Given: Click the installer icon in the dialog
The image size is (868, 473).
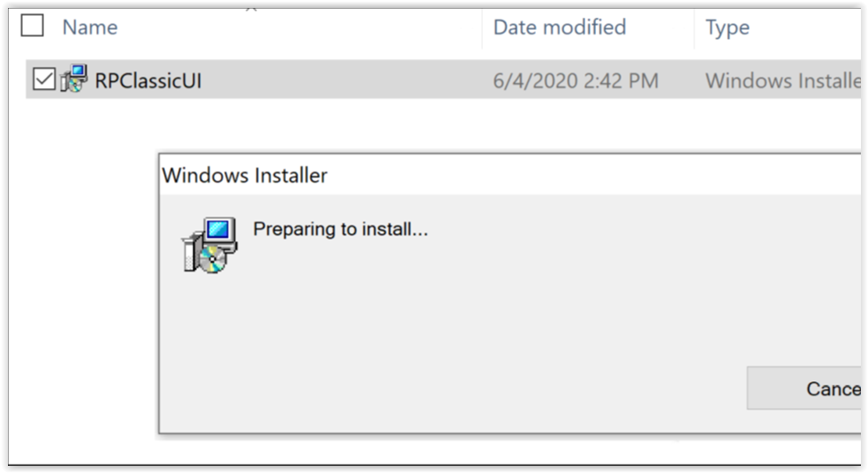Looking at the screenshot, I should coord(209,244).
